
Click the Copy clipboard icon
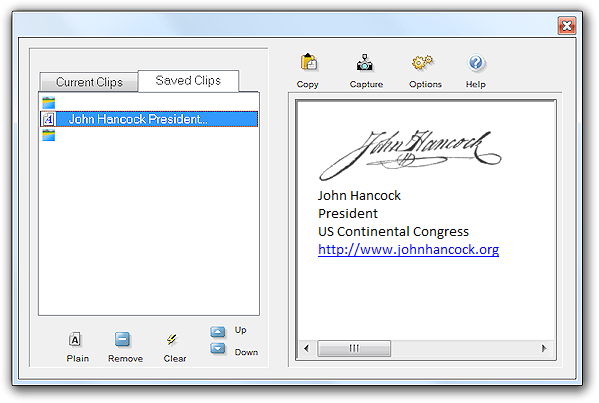point(308,63)
